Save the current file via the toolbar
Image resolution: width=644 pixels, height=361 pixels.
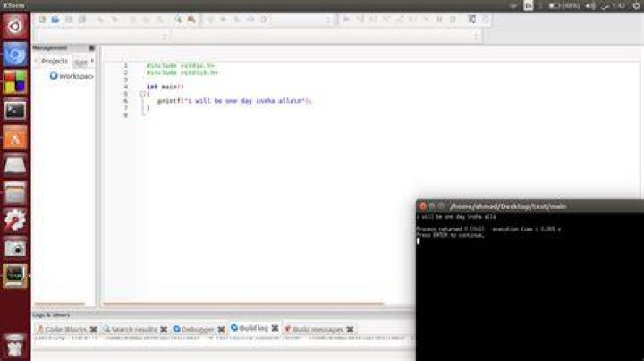[x=69, y=20]
